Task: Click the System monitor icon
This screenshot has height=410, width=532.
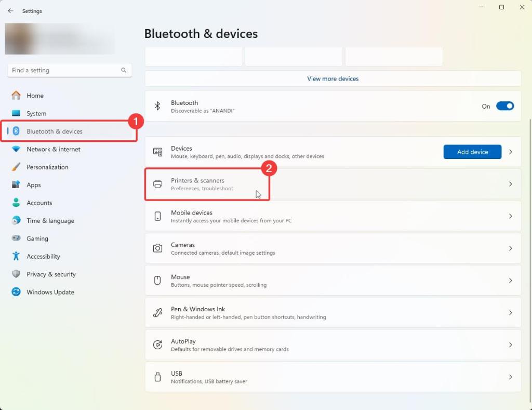Action: click(x=16, y=113)
